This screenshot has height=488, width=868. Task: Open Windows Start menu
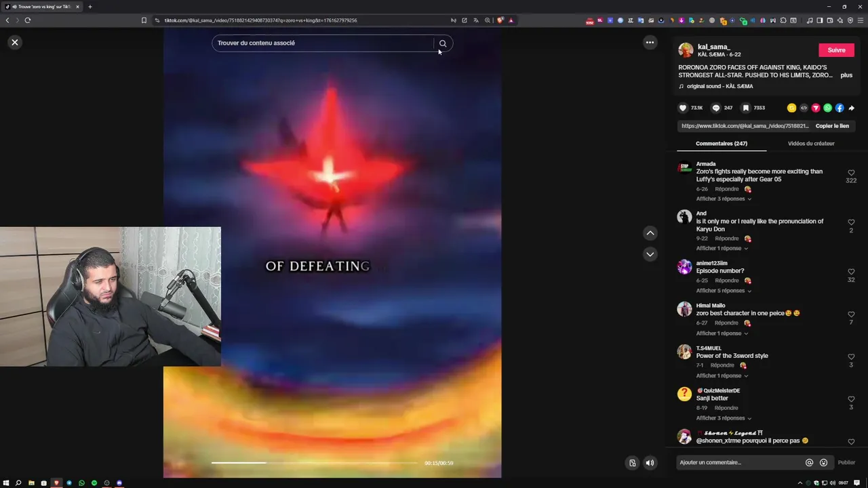pos(6,483)
